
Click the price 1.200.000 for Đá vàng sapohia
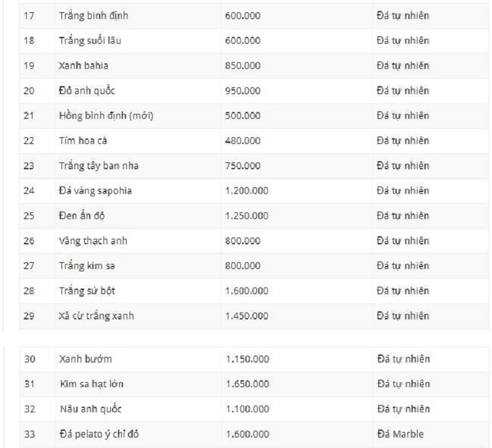[x=247, y=191]
